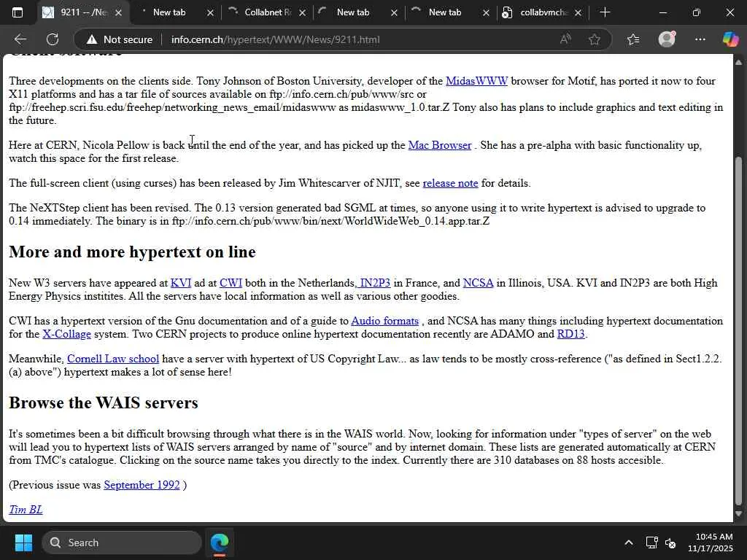
Task: Open Settings and more ellipsis menu
Action: coord(700,39)
